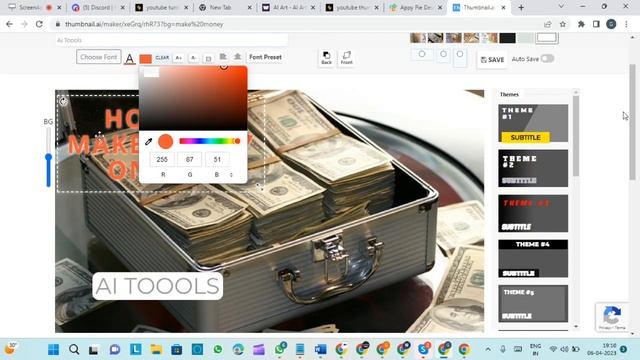640x360 pixels.
Task: Click the SAVE button
Action: point(492,60)
